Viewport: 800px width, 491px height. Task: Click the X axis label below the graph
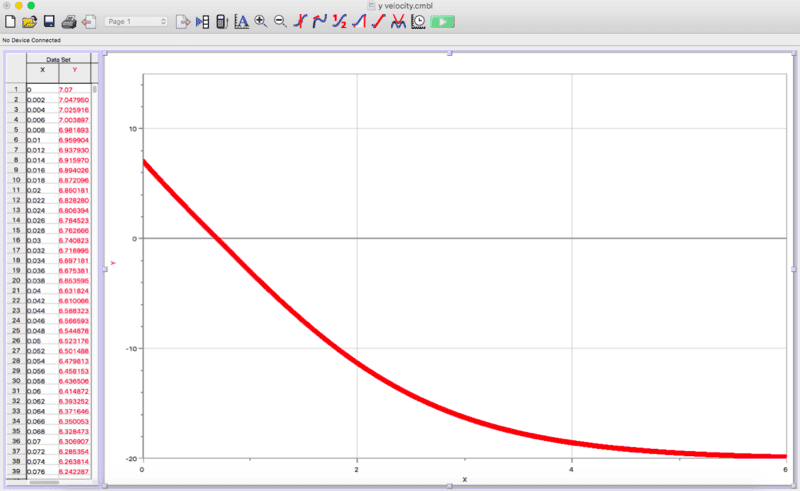(x=464, y=479)
